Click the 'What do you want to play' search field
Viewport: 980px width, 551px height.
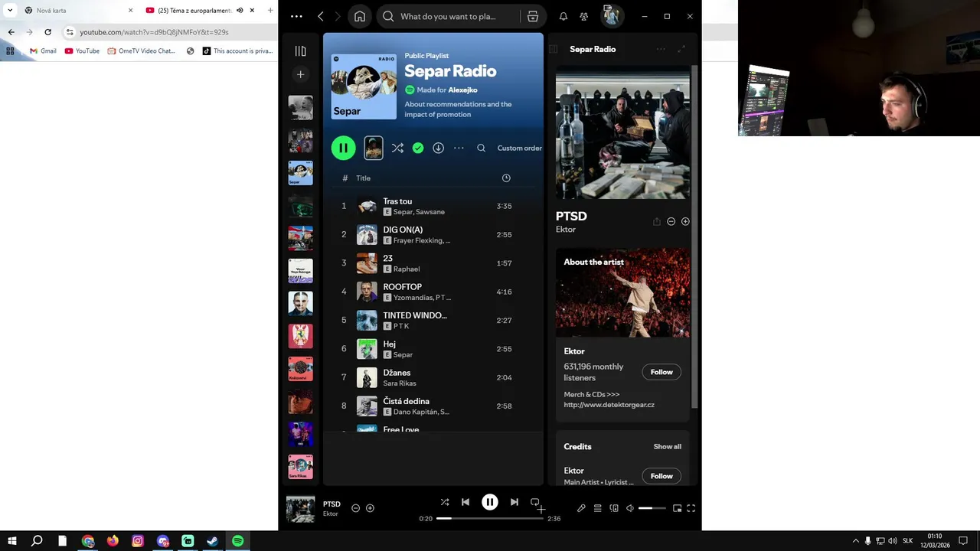(x=447, y=16)
